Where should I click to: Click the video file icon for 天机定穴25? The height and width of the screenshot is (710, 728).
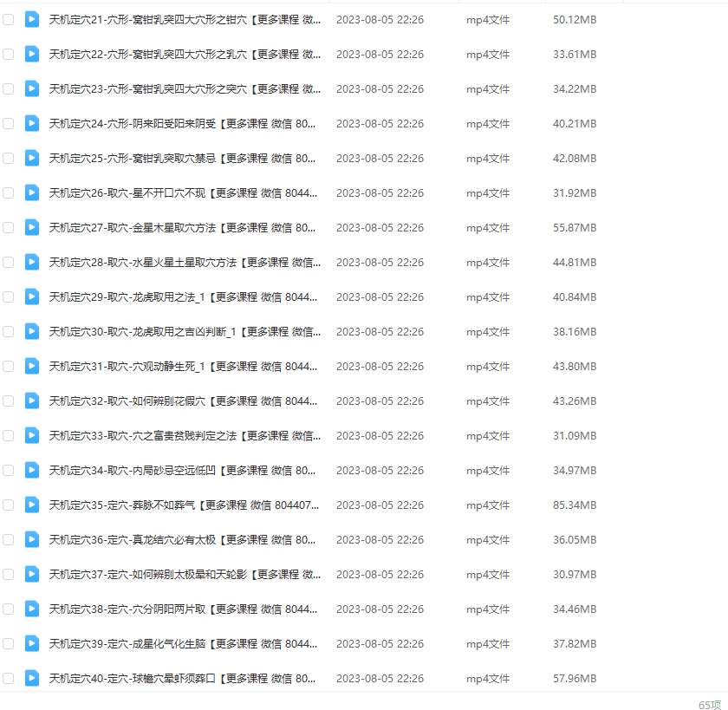click(x=32, y=158)
